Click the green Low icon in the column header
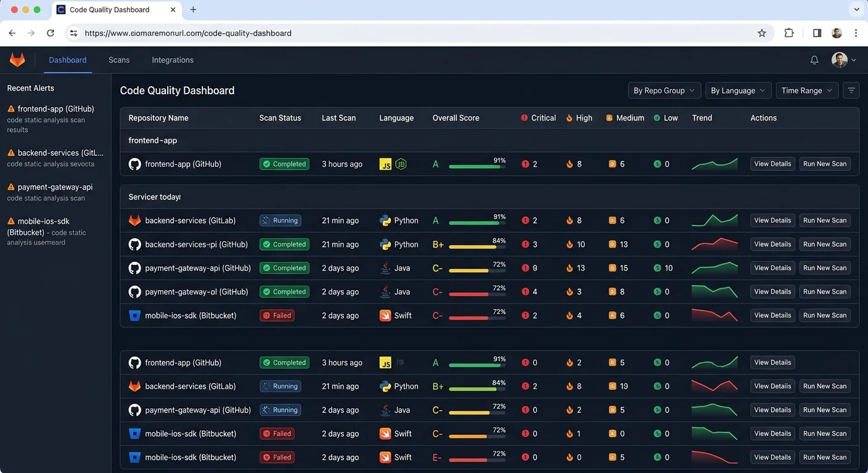Viewport: 868px width, 473px height. (x=657, y=118)
